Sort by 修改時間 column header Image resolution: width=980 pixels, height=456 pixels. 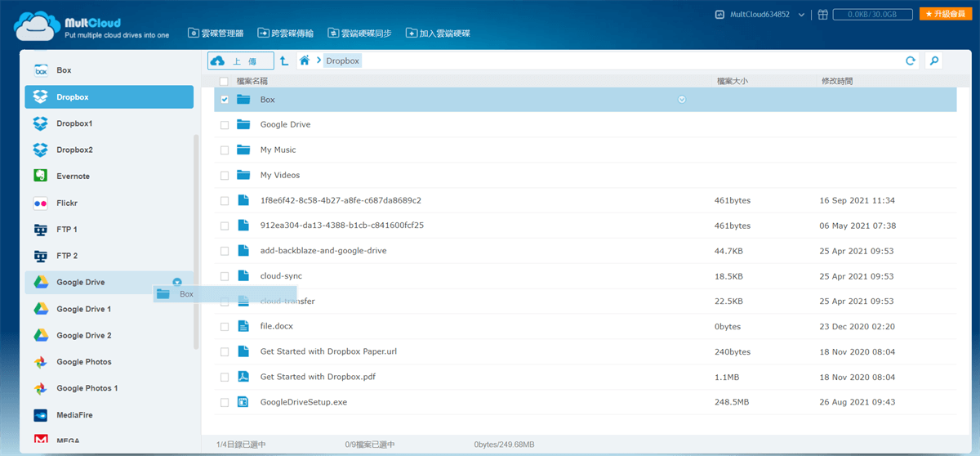pyautogui.click(x=838, y=81)
